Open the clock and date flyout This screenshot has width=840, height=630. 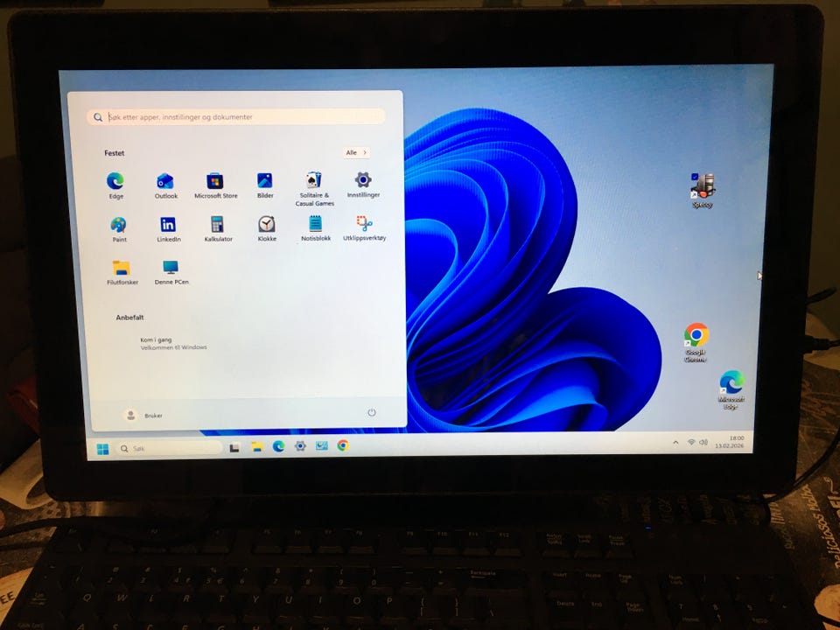pyautogui.click(x=730, y=442)
